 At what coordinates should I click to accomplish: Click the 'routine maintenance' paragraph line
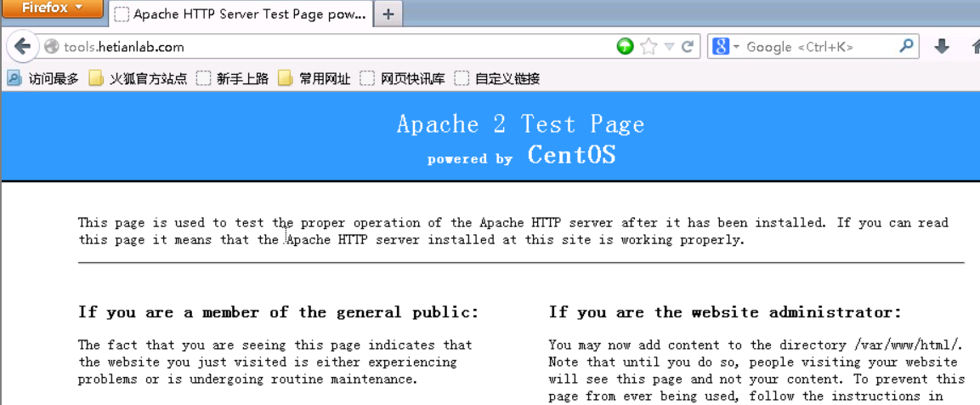point(247,379)
